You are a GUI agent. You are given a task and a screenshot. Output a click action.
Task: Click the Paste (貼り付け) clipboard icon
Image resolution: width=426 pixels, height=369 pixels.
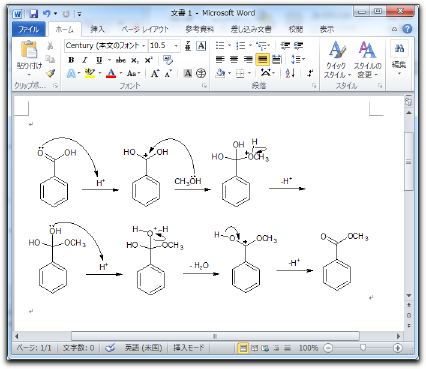tap(29, 49)
